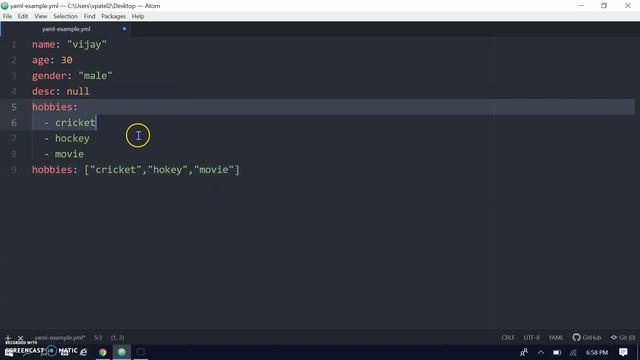Click the "male" string on line 3
640x360 pixels.
click(96, 76)
